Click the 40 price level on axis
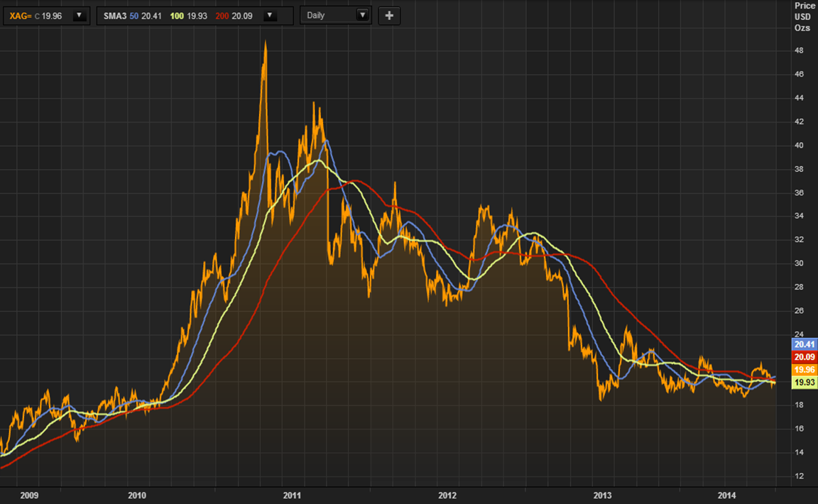 (799, 145)
